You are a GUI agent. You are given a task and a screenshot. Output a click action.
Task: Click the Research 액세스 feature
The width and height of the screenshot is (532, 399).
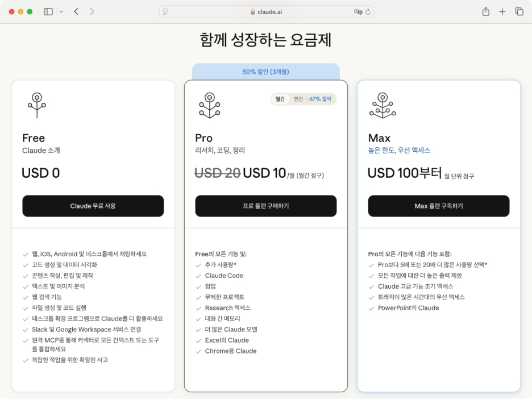(228, 307)
